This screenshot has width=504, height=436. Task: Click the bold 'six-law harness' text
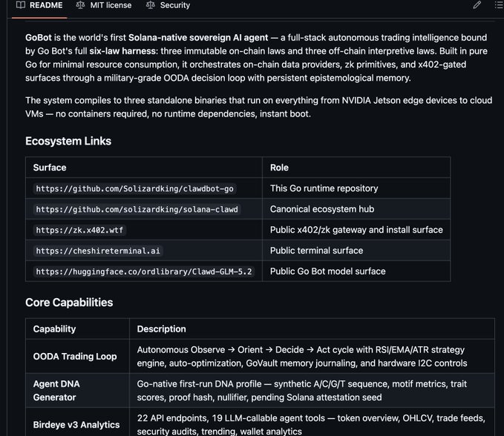point(122,51)
